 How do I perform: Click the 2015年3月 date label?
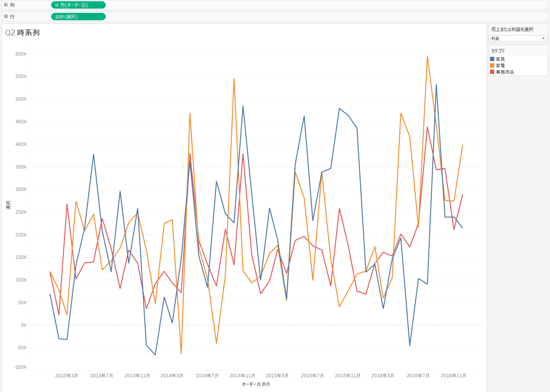click(x=277, y=375)
